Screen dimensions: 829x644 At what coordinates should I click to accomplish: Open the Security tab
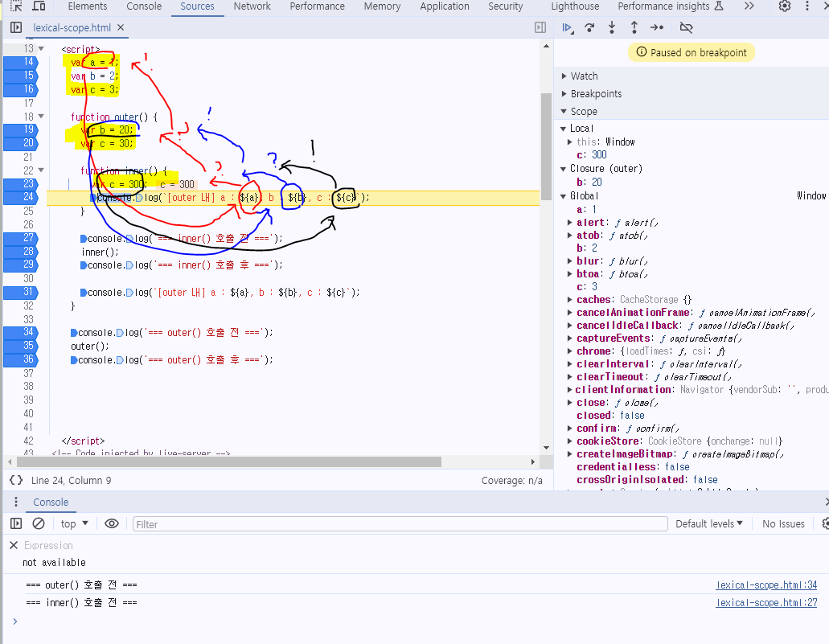point(506,6)
